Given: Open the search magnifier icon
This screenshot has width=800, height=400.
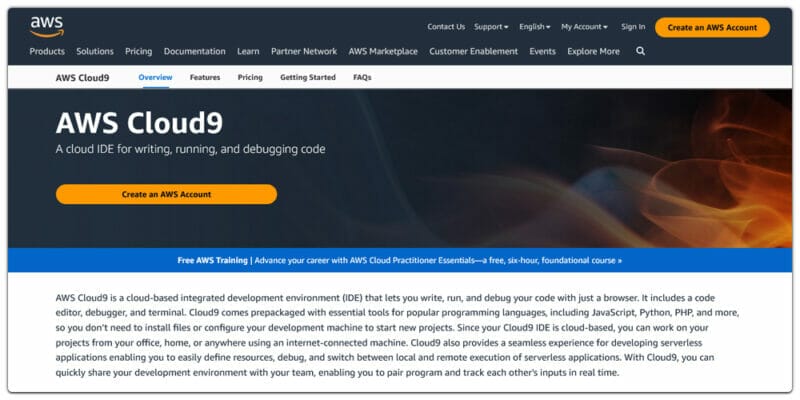Looking at the screenshot, I should point(641,51).
